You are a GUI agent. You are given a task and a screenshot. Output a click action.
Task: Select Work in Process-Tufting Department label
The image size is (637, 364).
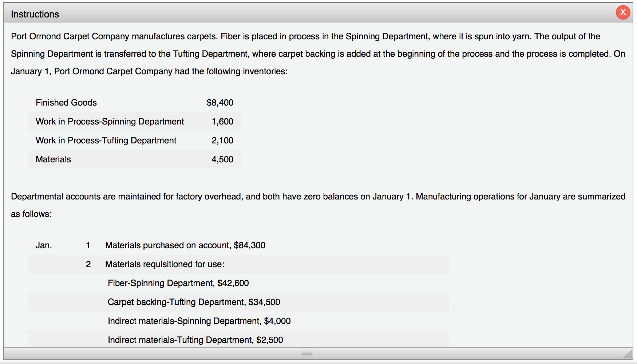106,141
